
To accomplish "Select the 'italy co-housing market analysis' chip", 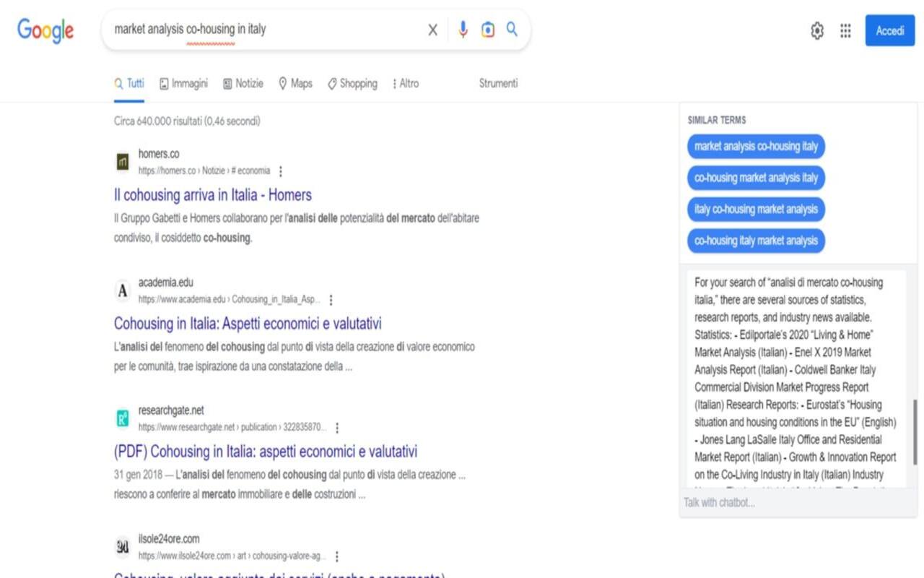I will [755, 209].
